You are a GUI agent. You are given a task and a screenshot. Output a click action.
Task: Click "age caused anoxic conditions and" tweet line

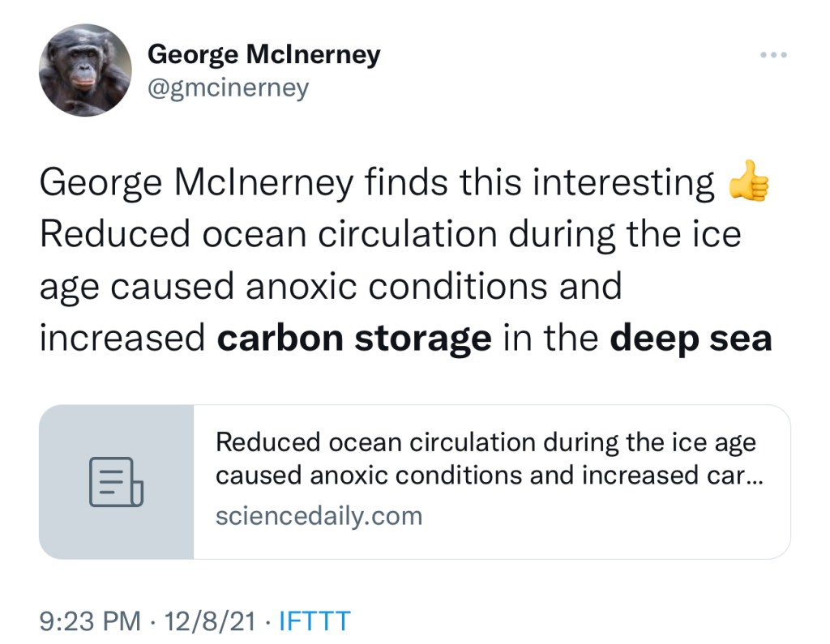pos(330,287)
